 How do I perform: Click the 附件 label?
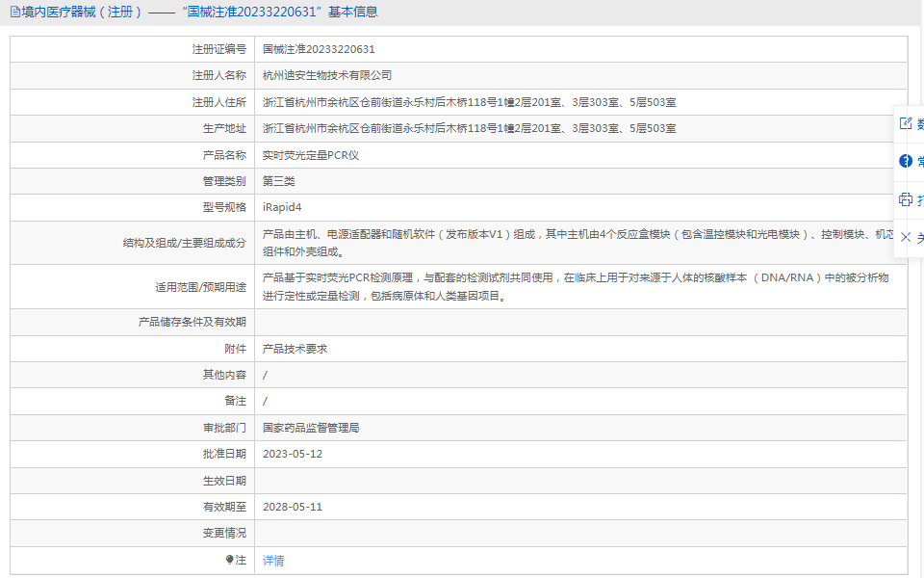click(235, 349)
